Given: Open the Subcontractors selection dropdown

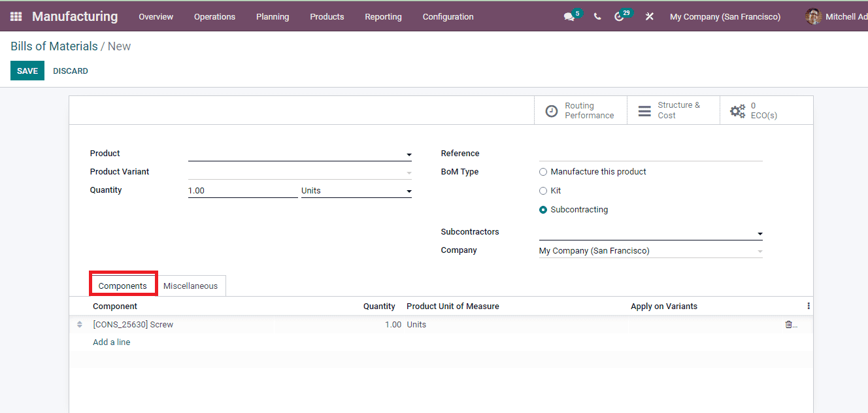Looking at the screenshot, I should click(759, 233).
